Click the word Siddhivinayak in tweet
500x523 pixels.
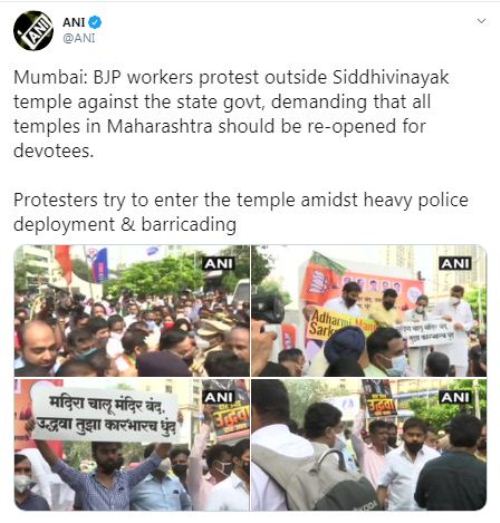pyautogui.click(x=391, y=77)
